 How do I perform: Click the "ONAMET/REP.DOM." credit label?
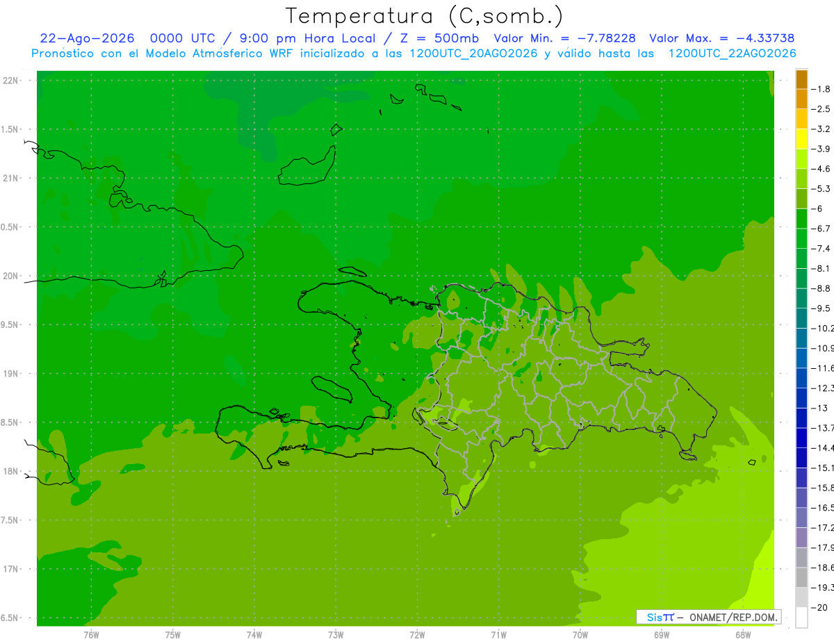pos(733,617)
